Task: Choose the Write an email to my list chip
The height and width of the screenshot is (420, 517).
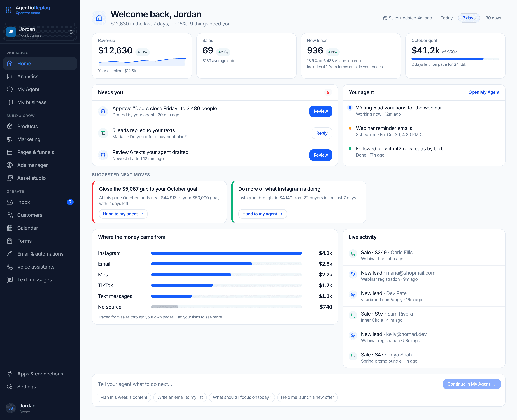Action: coord(180,397)
